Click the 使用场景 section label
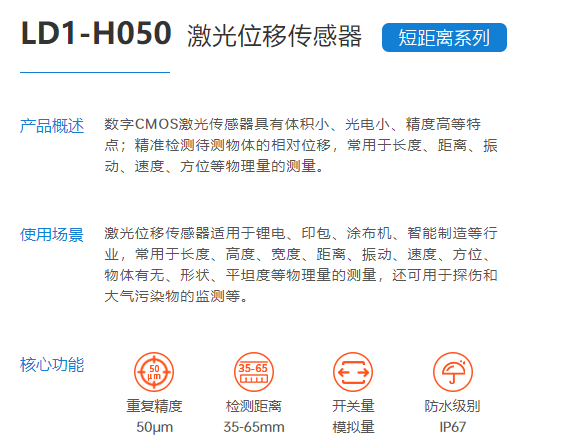Screen dimensions: 569x442 52,234
